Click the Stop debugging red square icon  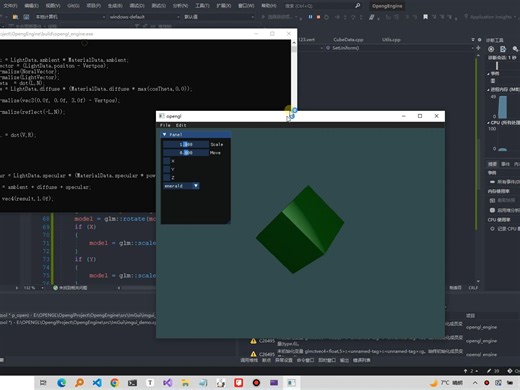(318, 17)
